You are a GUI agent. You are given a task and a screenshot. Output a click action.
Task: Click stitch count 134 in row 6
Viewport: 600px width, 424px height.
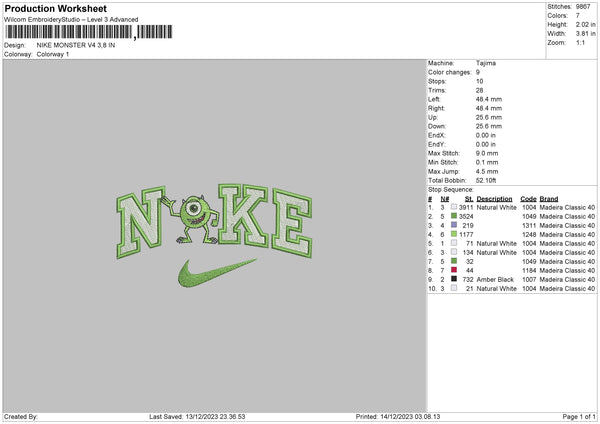click(x=468, y=253)
